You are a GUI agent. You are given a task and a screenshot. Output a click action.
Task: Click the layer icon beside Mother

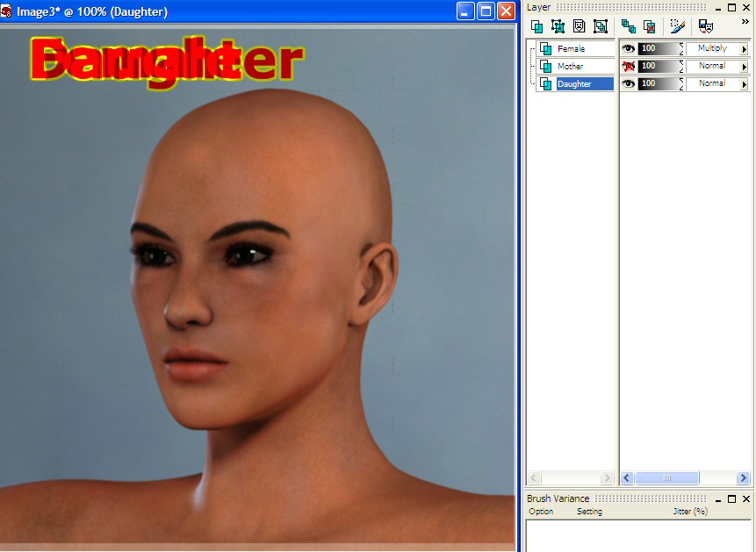click(x=546, y=66)
